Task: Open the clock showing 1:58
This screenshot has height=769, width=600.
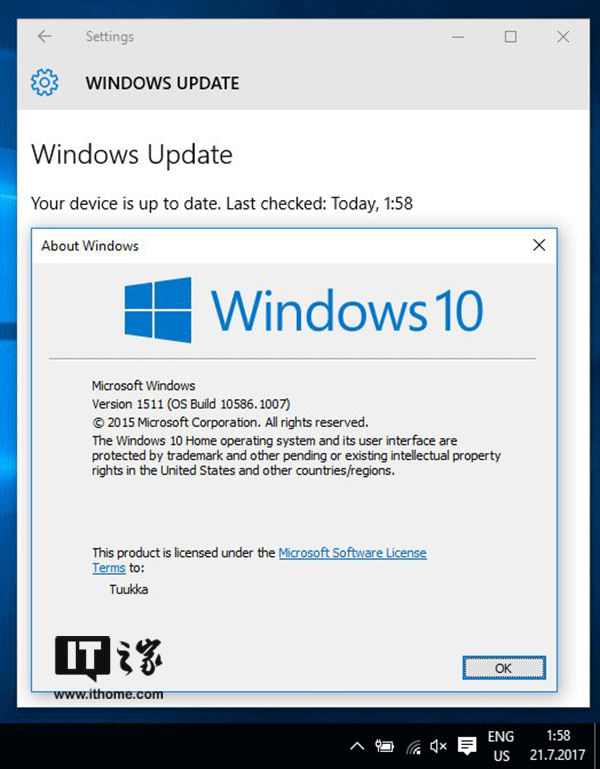Action: tap(558, 745)
